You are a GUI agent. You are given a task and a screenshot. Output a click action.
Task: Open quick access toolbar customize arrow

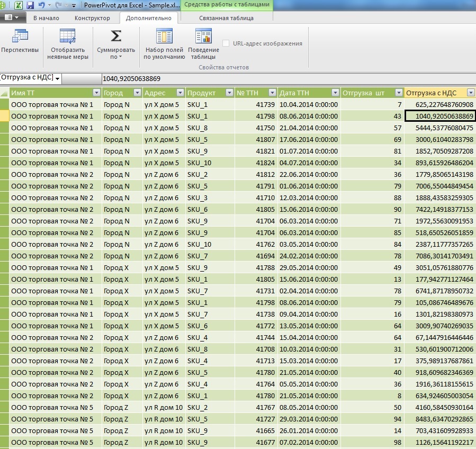[x=74, y=5]
